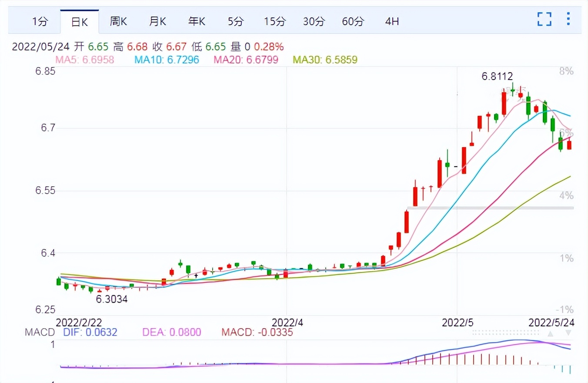
Task: Switch to the 周K weekly chart tab
Action: point(118,21)
